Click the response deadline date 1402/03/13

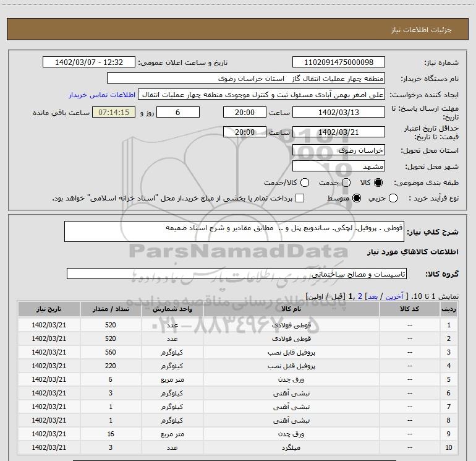click(x=338, y=112)
